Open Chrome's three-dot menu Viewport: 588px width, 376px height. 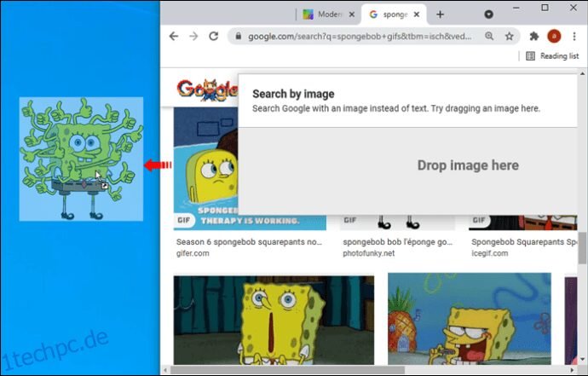click(574, 37)
